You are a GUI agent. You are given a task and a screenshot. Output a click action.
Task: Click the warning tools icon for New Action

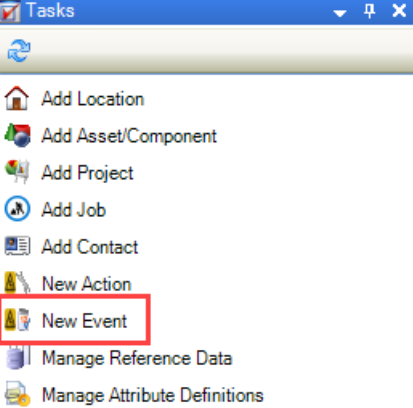pos(18,283)
